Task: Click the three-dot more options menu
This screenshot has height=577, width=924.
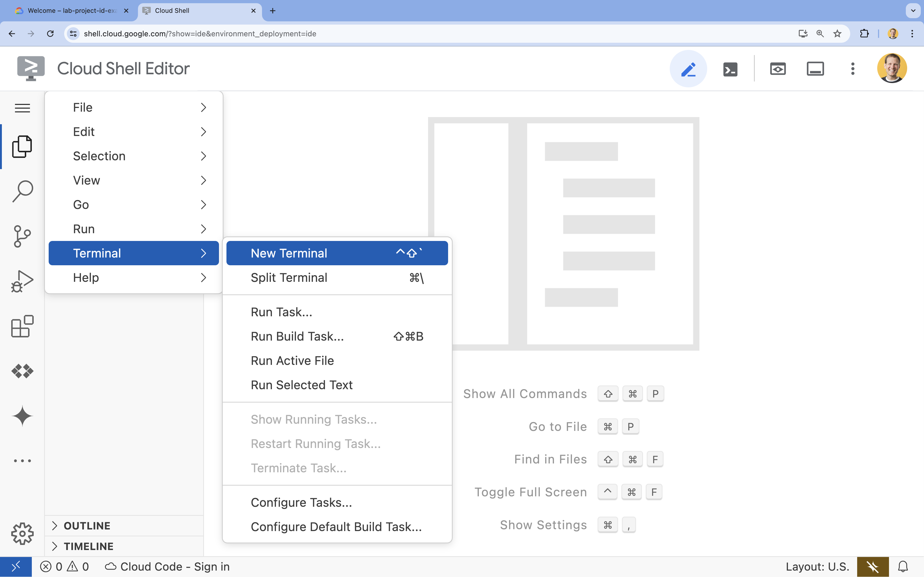Action: pos(853,68)
